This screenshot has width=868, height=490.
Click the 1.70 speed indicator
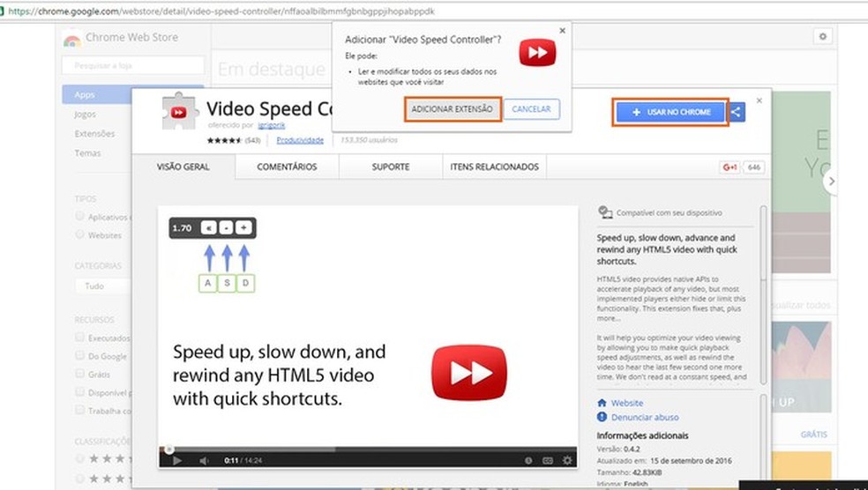[182, 228]
